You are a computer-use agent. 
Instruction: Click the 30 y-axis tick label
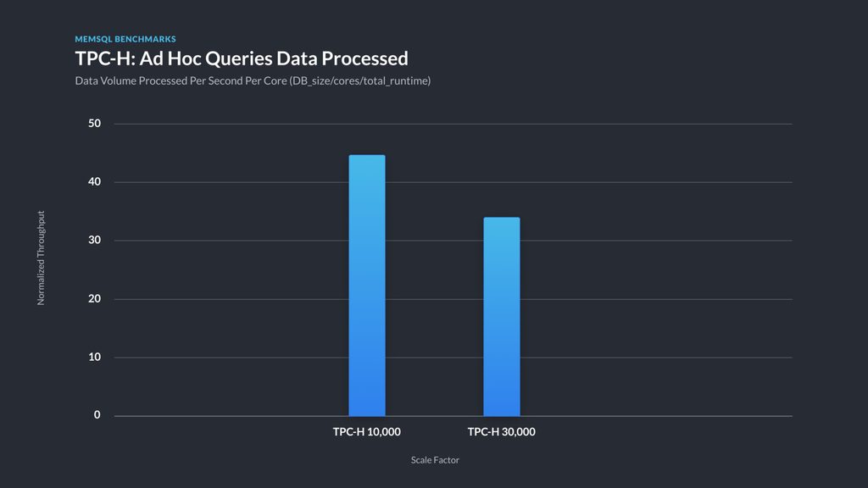(95, 240)
